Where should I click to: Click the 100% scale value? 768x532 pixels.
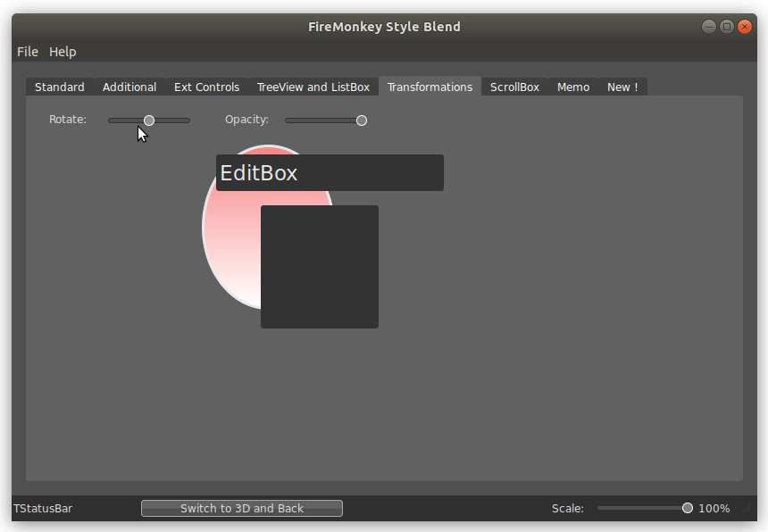(x=714, y=509)
